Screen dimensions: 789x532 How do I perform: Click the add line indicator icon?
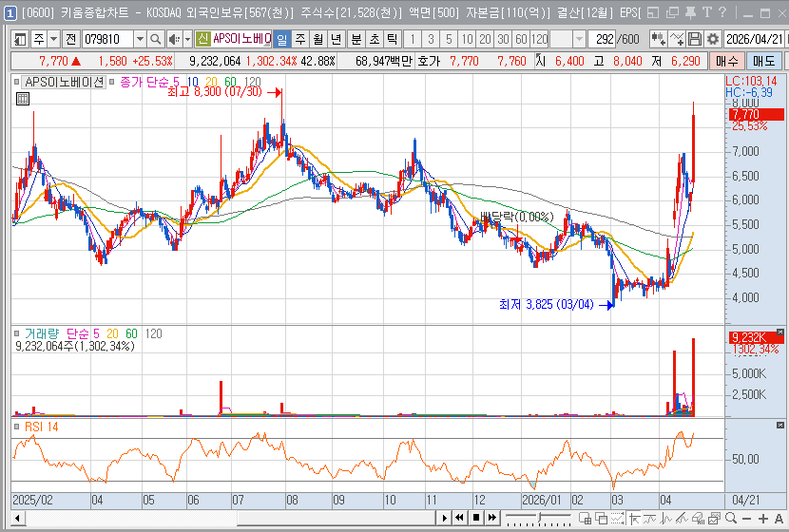point(676,39)
